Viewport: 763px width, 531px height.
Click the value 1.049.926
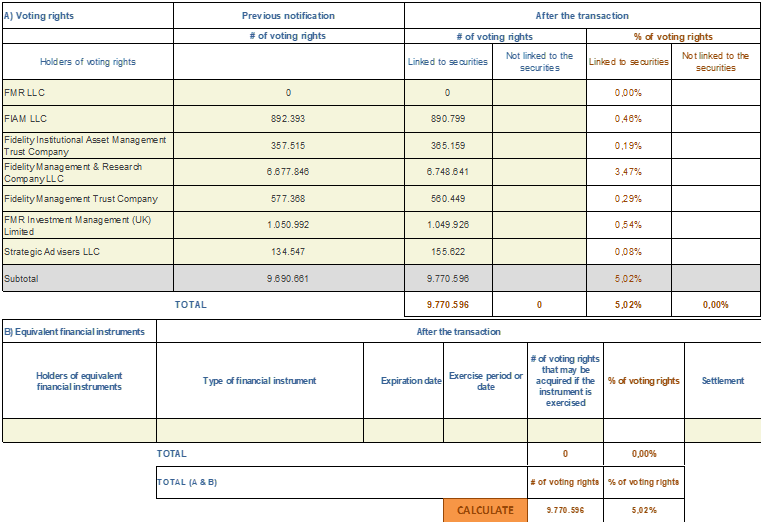[448, 225]
